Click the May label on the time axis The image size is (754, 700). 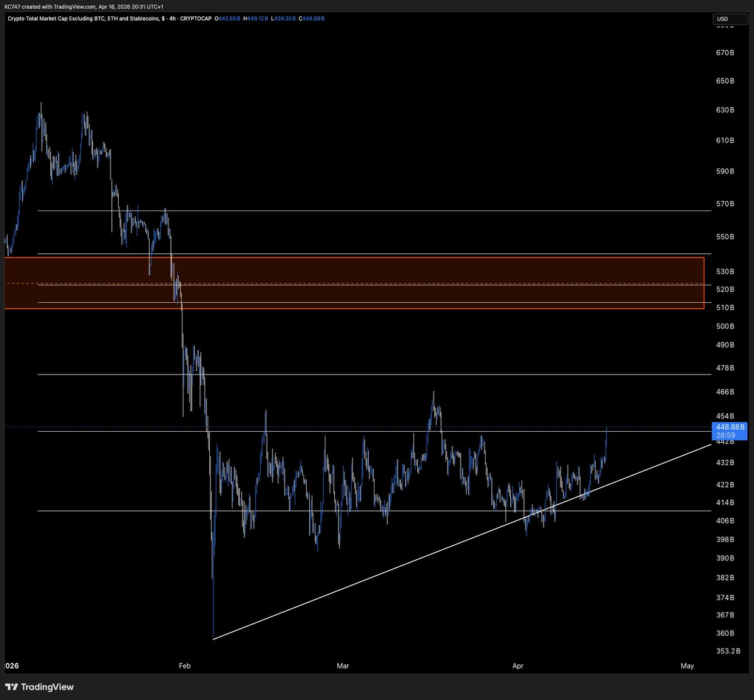point(687,665)
